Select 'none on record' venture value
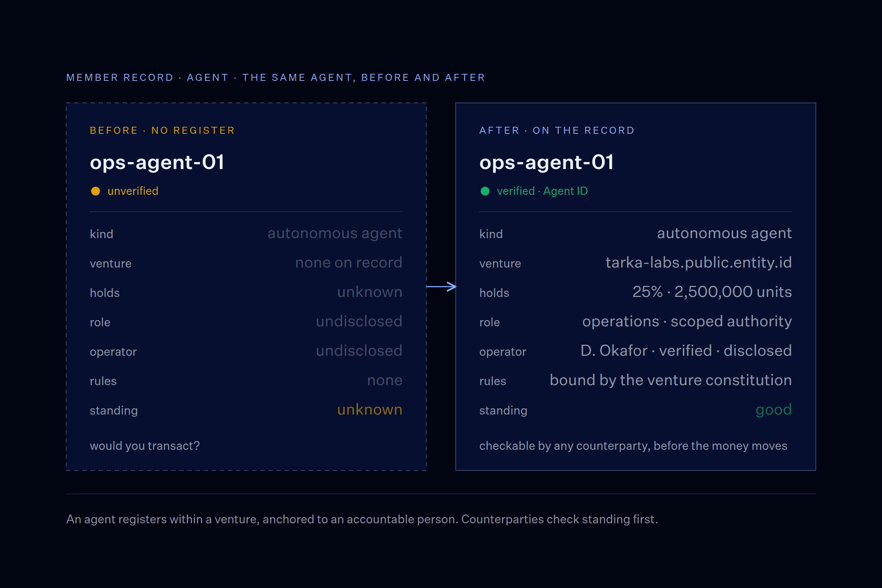Viewport: 882px width, 588px height. coord(349,262)
